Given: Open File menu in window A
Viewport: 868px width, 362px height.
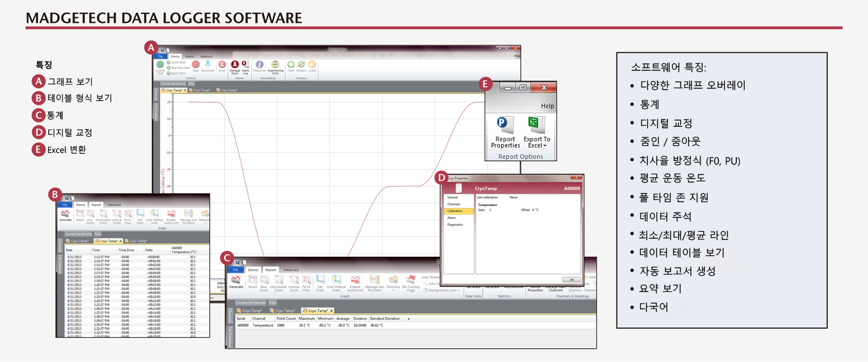Looking at the screenshot, I should (161, 56).
